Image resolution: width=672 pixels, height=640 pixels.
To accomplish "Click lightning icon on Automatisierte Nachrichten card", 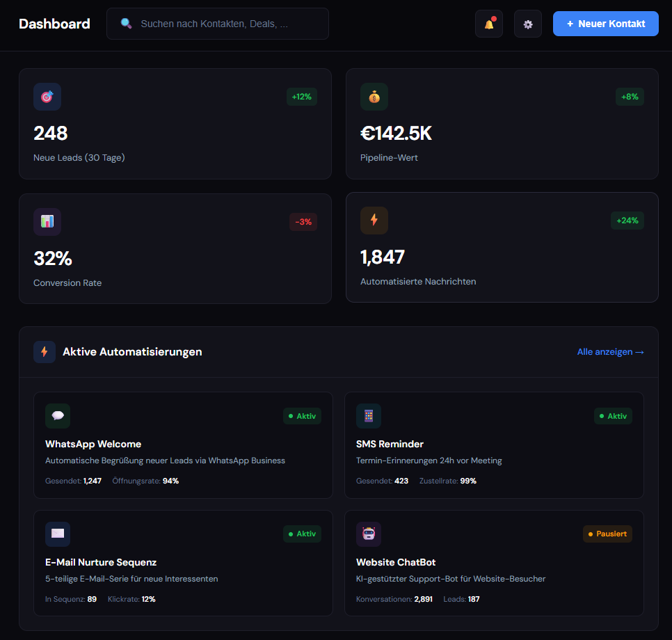I will pyautogui.click(x=374, y=220).
